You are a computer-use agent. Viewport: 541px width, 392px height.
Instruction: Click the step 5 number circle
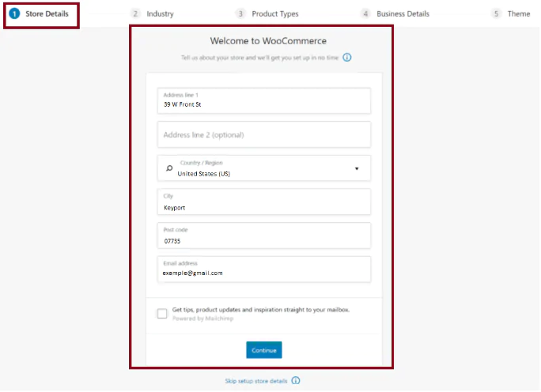pos(496,13)
